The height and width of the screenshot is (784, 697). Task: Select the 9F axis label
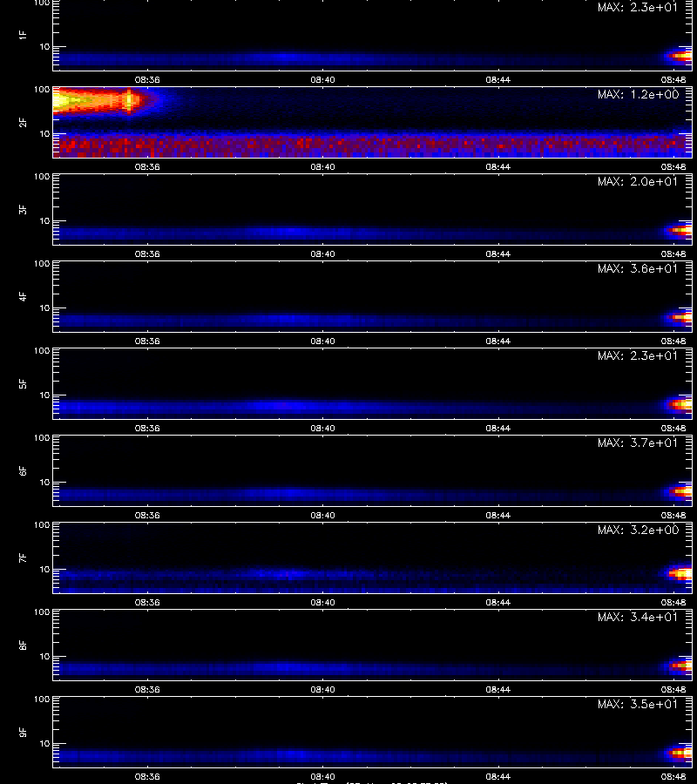coord(23,732)
